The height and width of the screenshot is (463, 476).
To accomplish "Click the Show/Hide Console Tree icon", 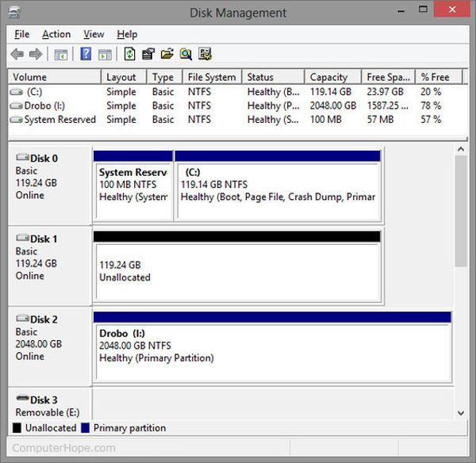I will 60,54.
